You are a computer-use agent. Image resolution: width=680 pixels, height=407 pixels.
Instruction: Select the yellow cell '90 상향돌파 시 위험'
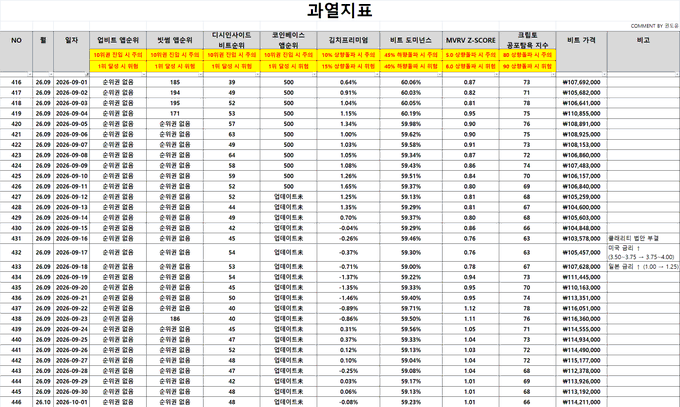(x=527, y=66)
